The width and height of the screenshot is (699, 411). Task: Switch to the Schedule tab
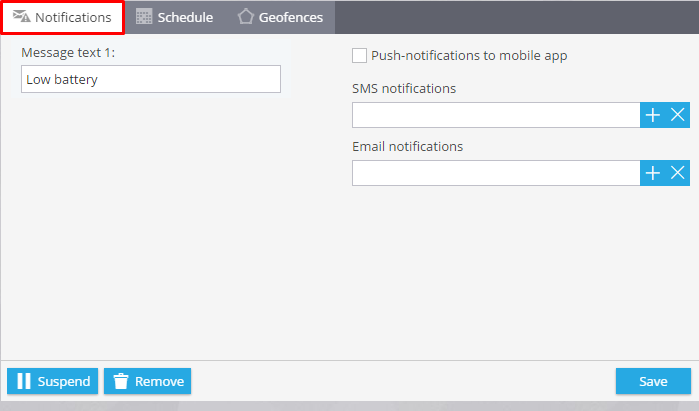click(175, 17)
